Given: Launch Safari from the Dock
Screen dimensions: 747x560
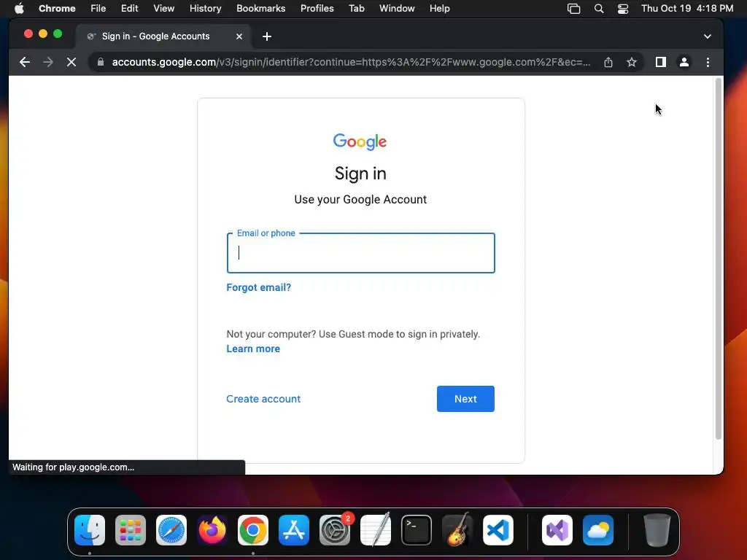Looking at the screenshot, I should point(171,530).
